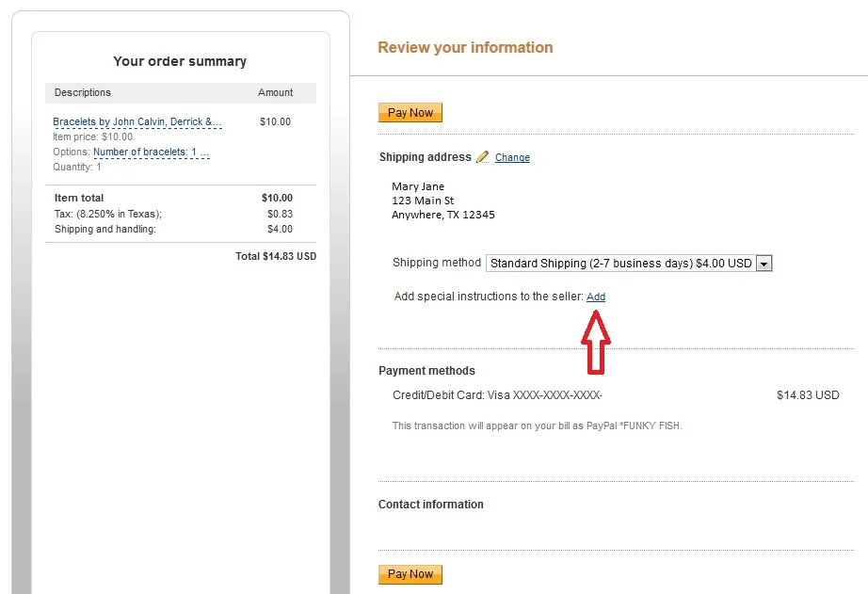Click the Amount column header

(275, 92)
